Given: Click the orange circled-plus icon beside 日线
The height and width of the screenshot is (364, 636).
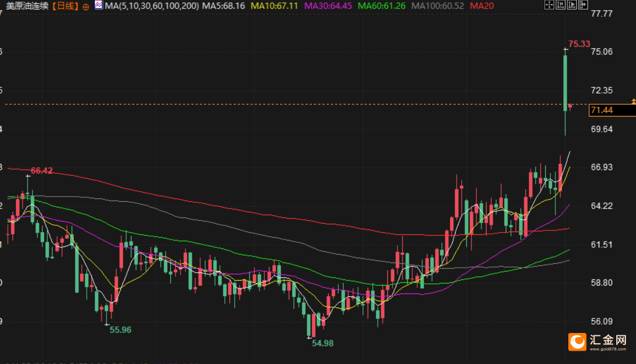Looking at the screenshot, I should [x=86, y=7].
